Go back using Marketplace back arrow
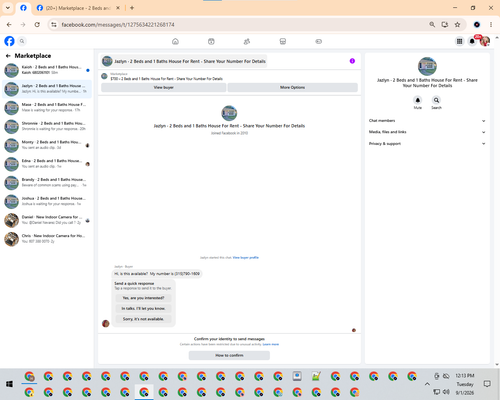This screenshot has height=400, width=500. 8,56
